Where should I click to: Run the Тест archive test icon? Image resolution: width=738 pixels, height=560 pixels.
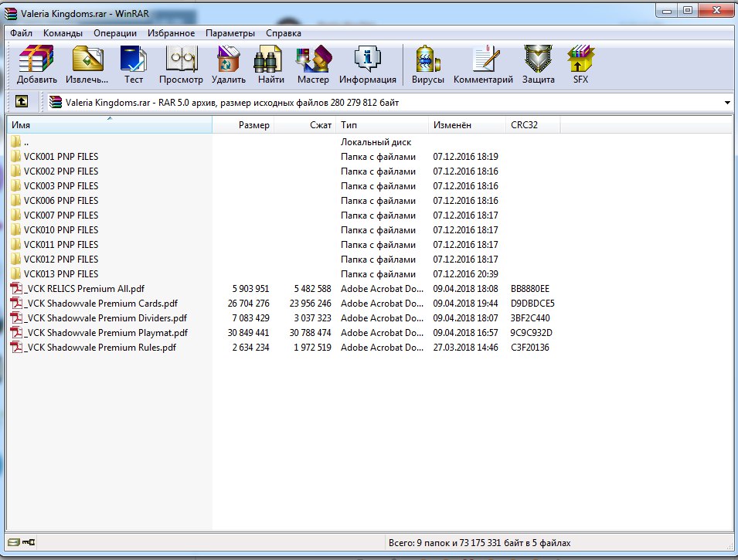(133, 59)
